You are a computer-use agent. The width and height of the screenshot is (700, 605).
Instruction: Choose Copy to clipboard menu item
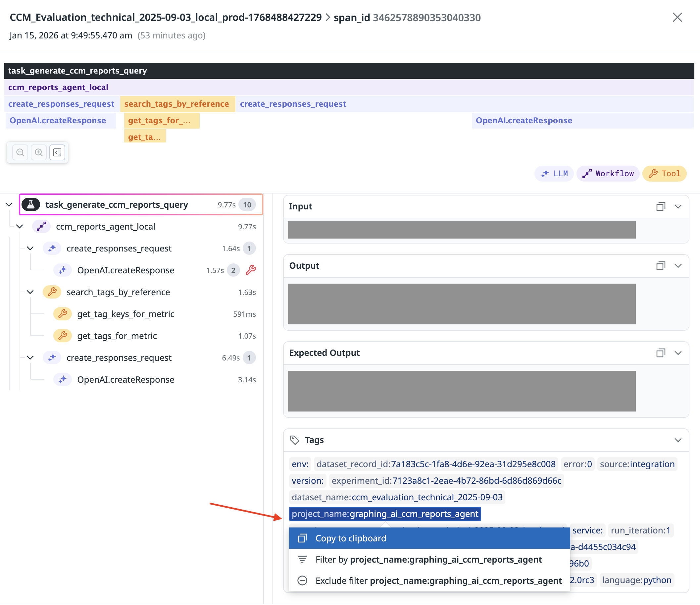coord(350,538)
